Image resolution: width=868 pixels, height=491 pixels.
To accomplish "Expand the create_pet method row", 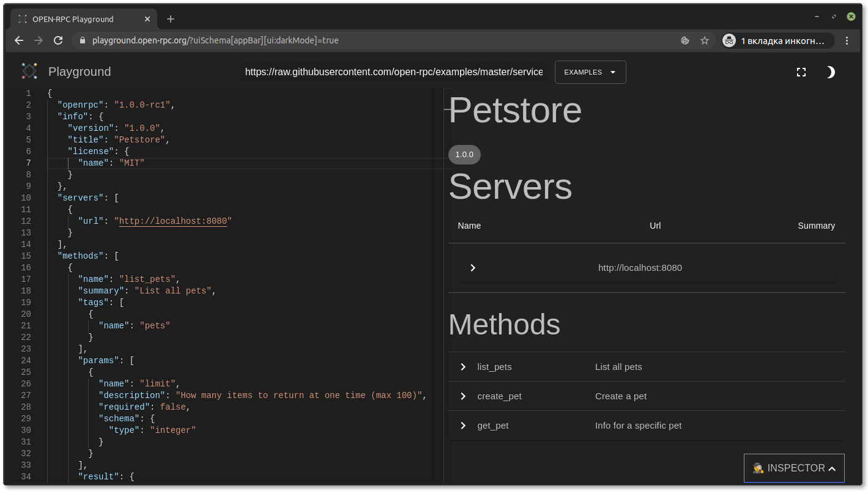I will pos(463,396).
